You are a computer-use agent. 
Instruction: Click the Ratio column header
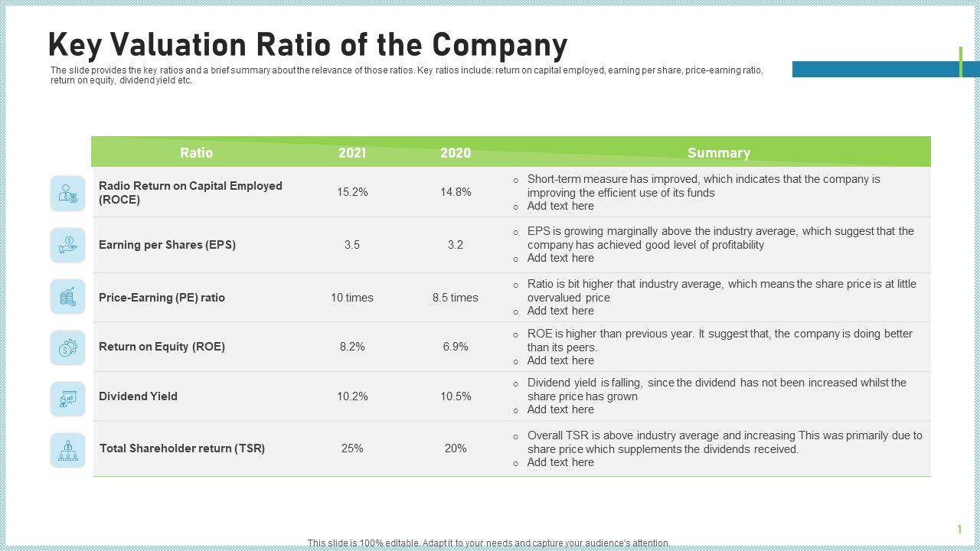(196, 153)
